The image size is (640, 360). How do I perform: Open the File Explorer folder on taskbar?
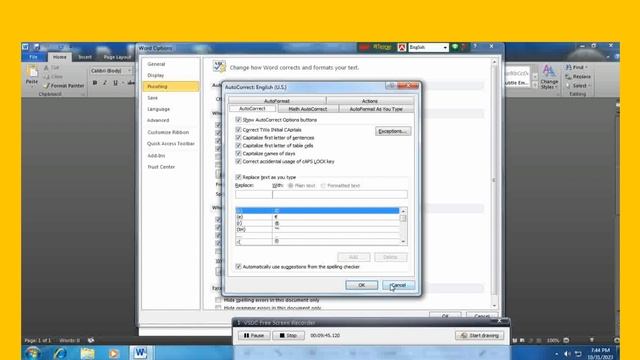pyautogui.click(x=87, y=353)
